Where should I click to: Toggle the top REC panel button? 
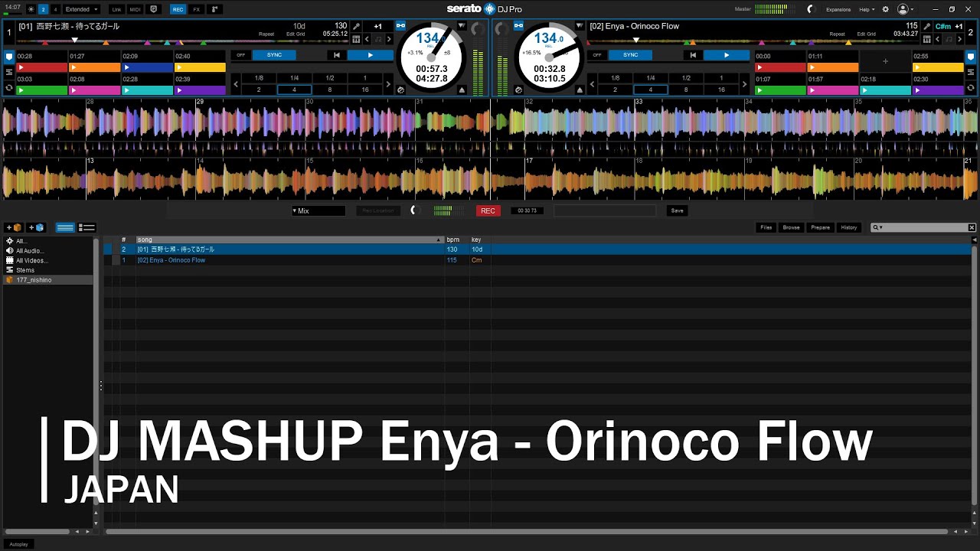coord(178,9)
